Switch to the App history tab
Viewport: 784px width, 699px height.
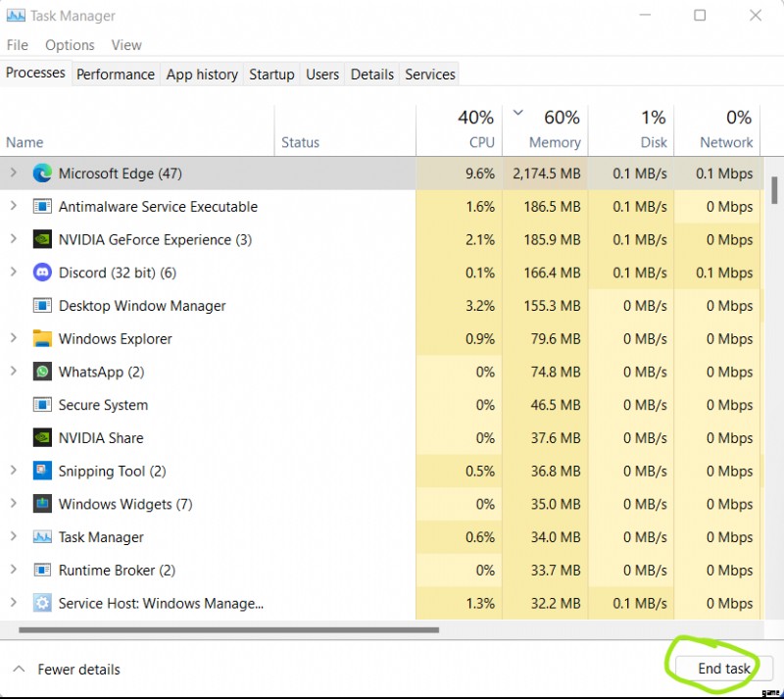pyautogui.click(x=202, y=75)
